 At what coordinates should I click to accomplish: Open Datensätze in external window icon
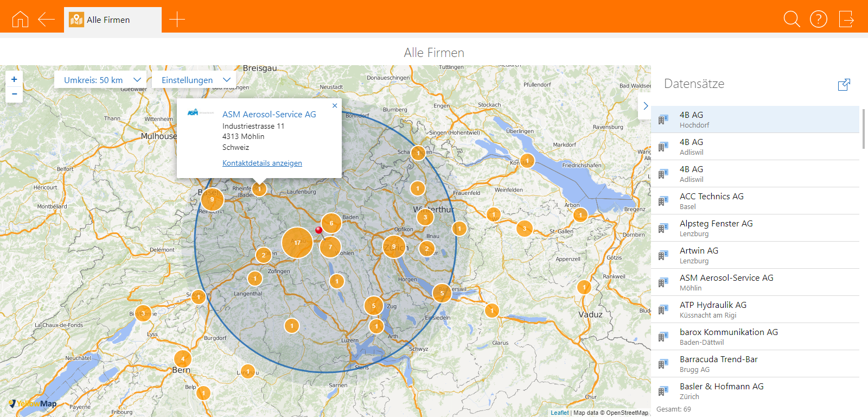pos(844,84)
